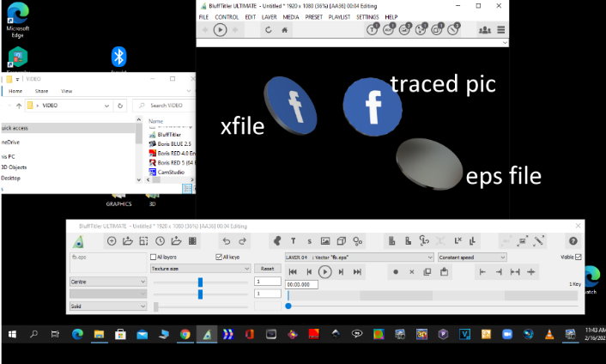Expand the Explorer ribbon chevron

click(189, 91)
